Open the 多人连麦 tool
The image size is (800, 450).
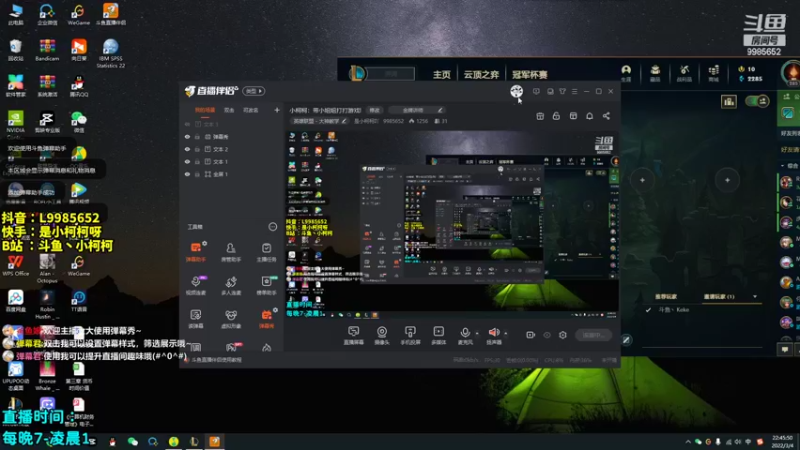(231, 285)
